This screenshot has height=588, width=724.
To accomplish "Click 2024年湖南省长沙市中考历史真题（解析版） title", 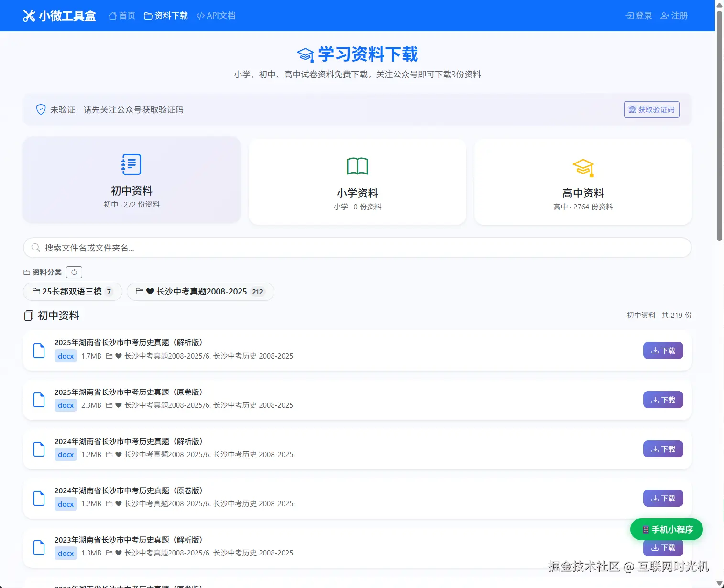I will (x=130, y=441).
